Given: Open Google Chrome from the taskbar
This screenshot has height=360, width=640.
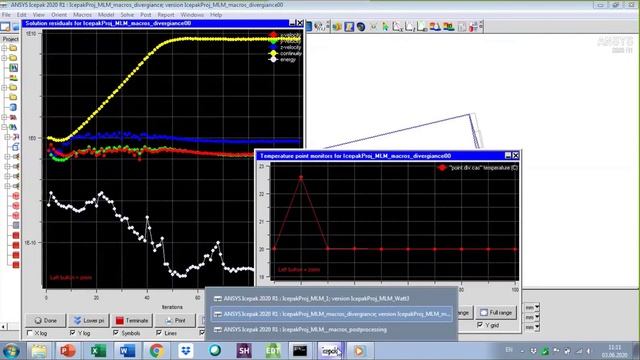Looking at the screenshot, I should click(156, 351).
